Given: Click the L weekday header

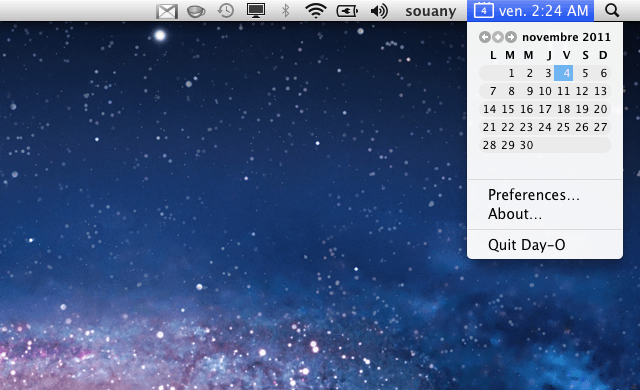Looking at the screenshot, I should tap(493, 55).
